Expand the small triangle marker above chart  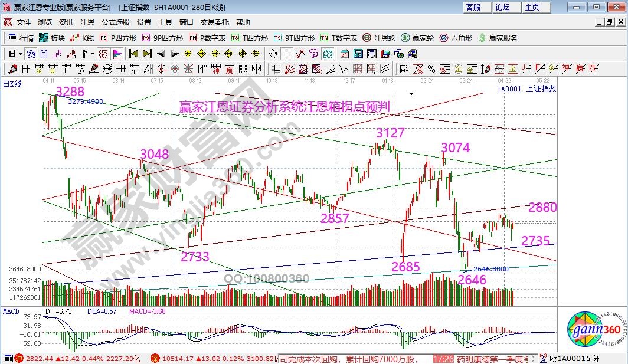pyautogui.click(x=411, y=93)
